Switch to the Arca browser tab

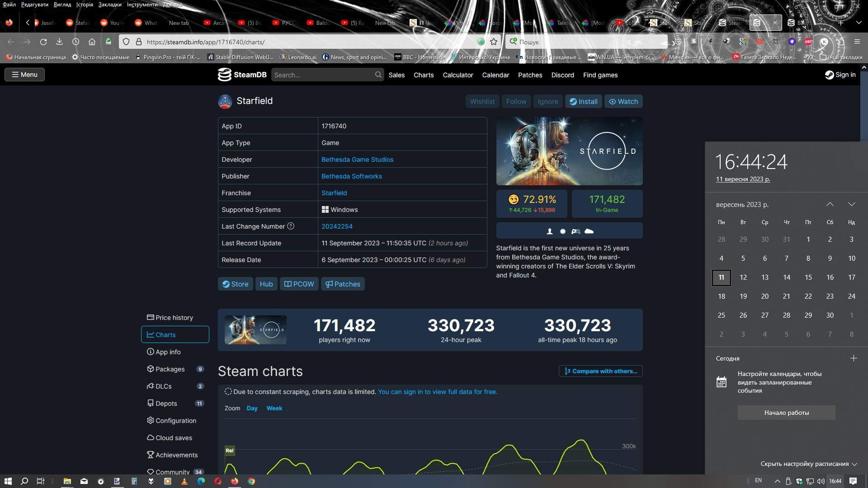[x=215, y=23]
